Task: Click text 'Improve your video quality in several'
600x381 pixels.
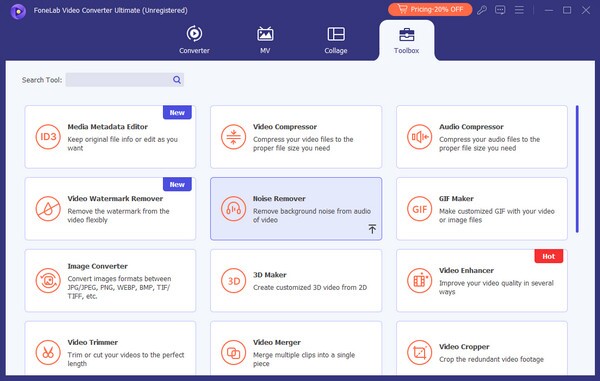Action: point(496,283)
